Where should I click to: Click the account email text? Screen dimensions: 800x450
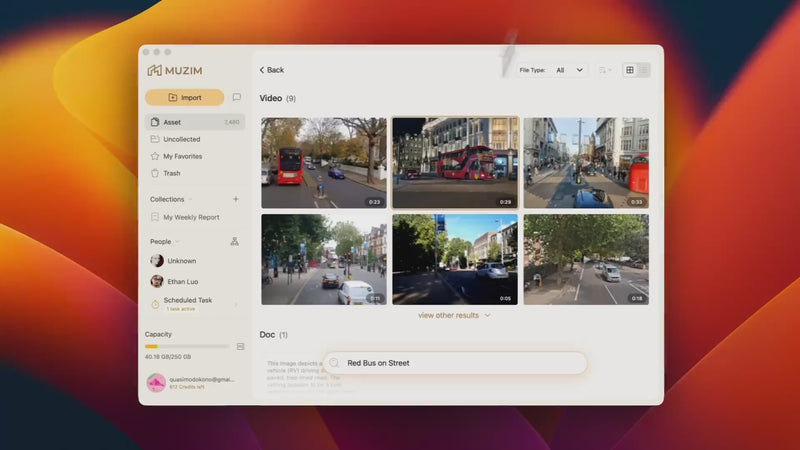tap(202, 379)
